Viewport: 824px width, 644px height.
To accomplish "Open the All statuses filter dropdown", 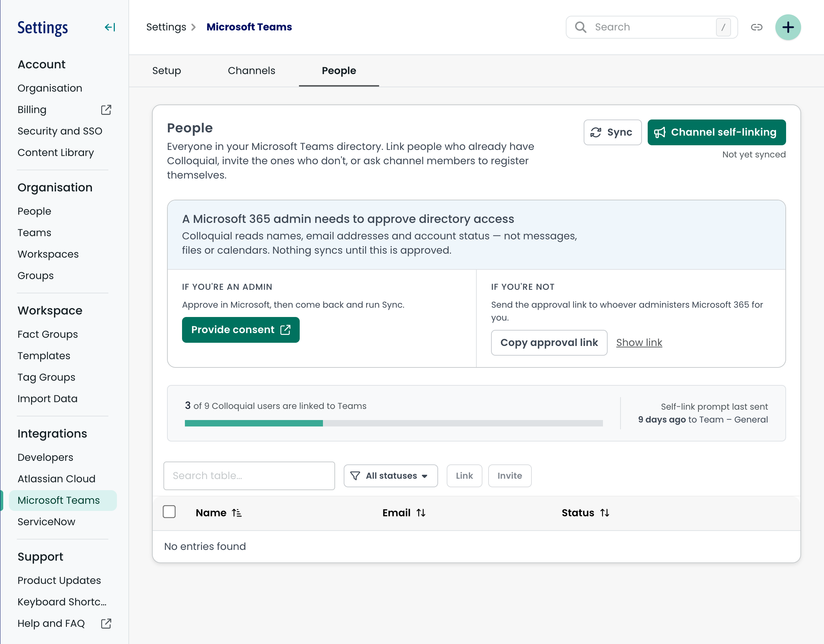I will (391, 475).
